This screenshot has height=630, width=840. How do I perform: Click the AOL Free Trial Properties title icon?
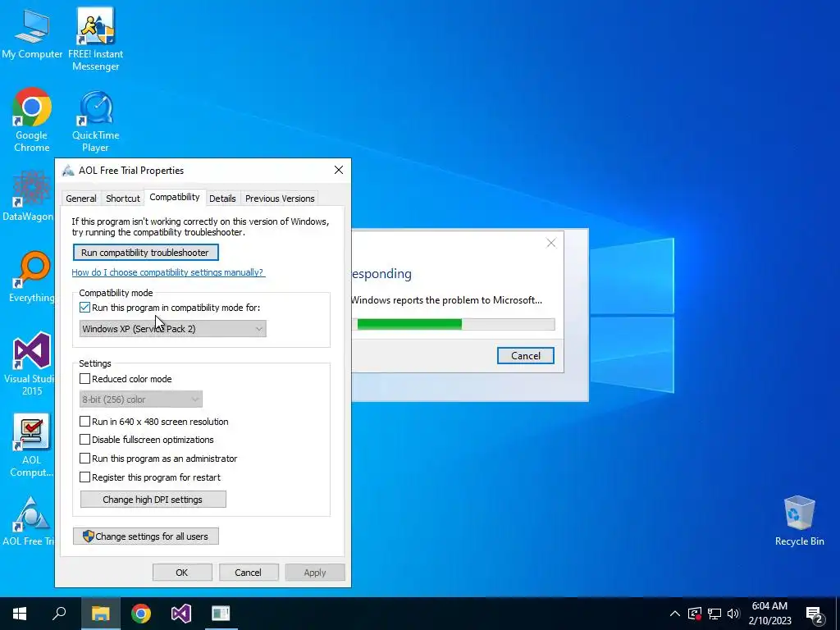(68, 171)
